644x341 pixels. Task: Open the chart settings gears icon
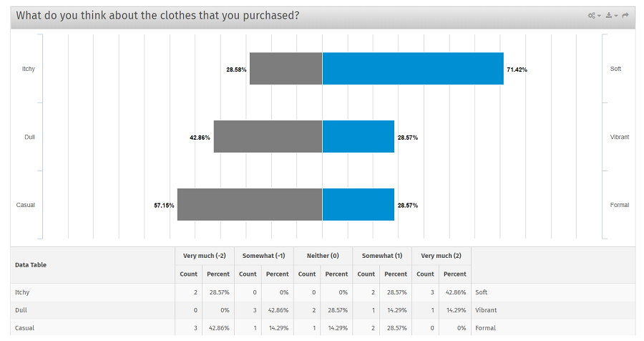click(592, 15)
